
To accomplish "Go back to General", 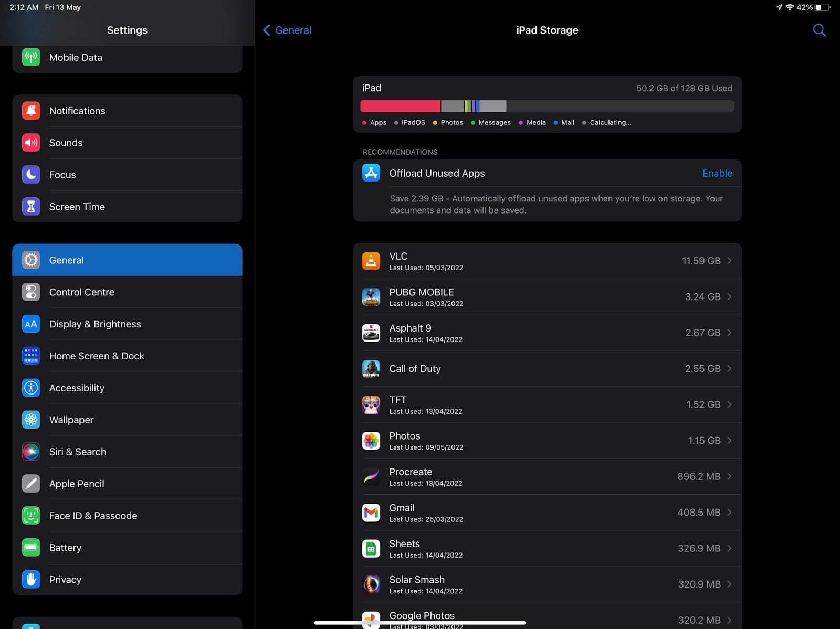I will click(287, 30).
